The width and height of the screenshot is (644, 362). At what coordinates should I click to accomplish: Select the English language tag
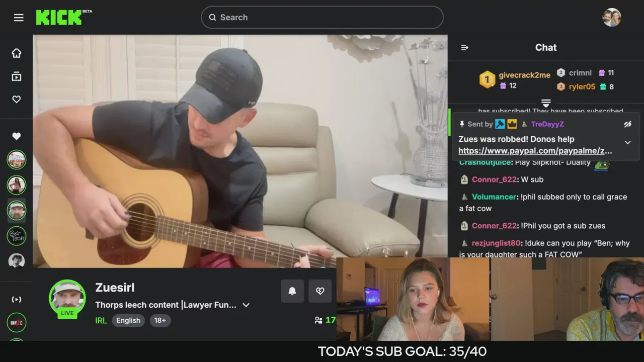pos(128,320)
